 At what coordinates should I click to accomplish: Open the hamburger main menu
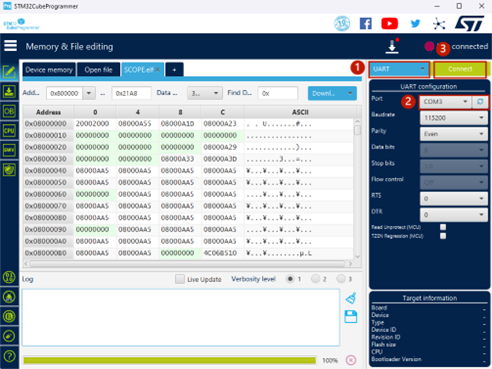click(10, 46)
